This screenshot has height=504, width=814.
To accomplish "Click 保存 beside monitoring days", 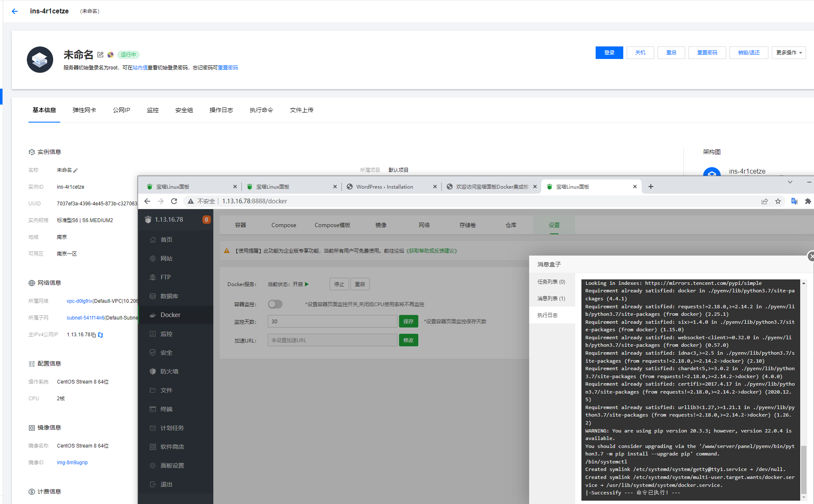I will [x=409, y=321].
